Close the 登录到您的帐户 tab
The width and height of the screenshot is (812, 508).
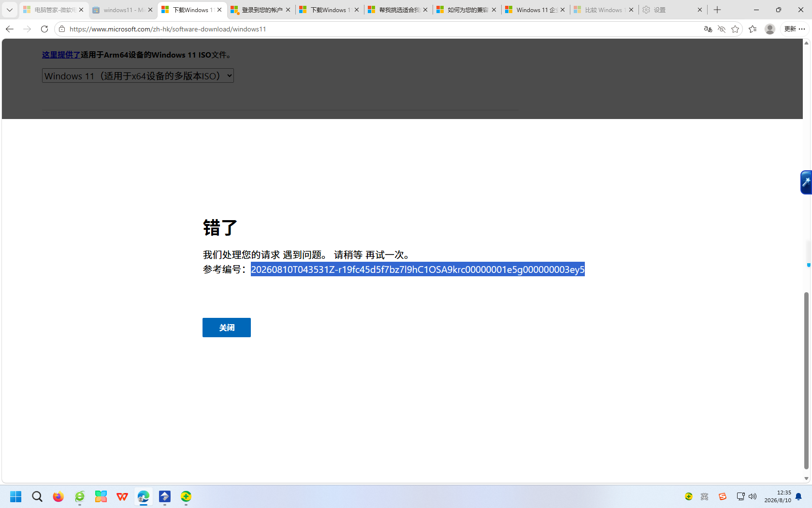[x=288, y=10]
